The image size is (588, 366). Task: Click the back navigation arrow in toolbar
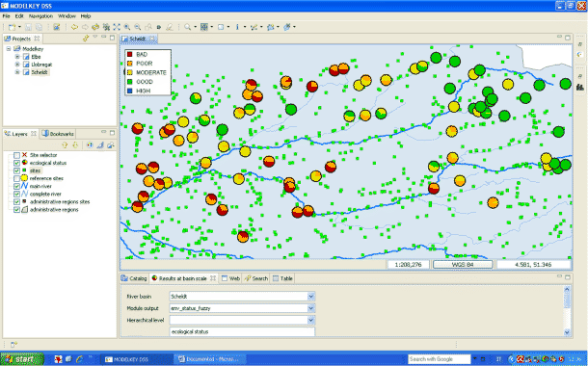pos(74,27)
